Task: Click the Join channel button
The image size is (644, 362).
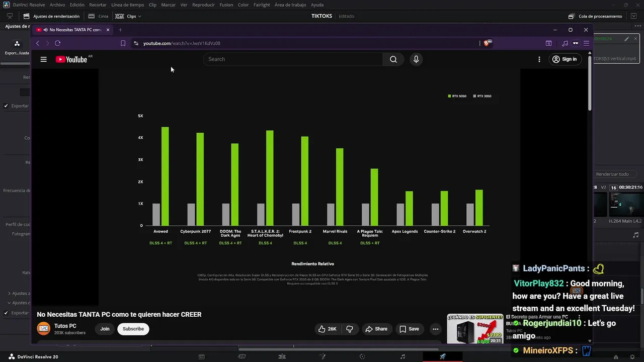Action: [x=105, y=329]
